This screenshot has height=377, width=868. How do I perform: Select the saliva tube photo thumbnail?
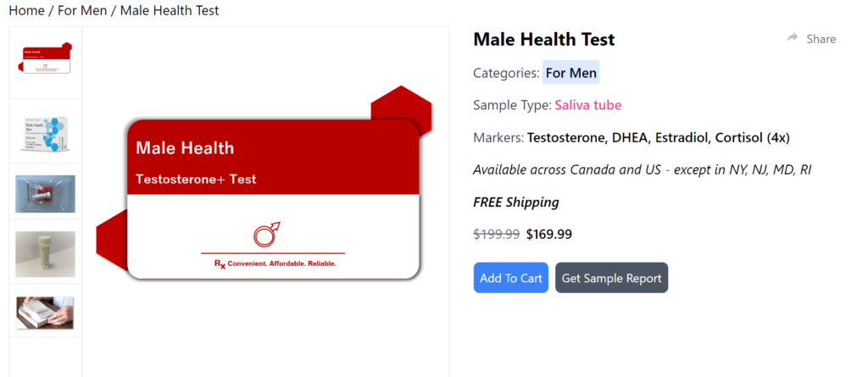[x=46, y=254]
